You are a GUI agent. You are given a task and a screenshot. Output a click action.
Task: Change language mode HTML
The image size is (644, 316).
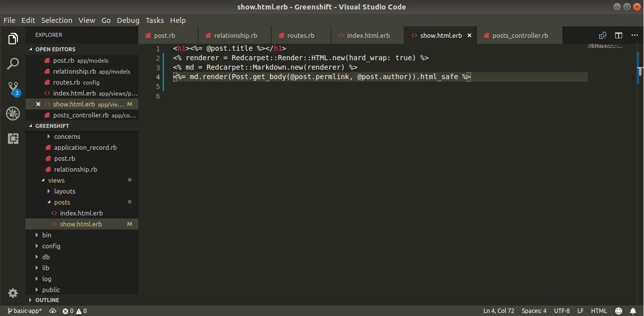[x=599, y=311]
